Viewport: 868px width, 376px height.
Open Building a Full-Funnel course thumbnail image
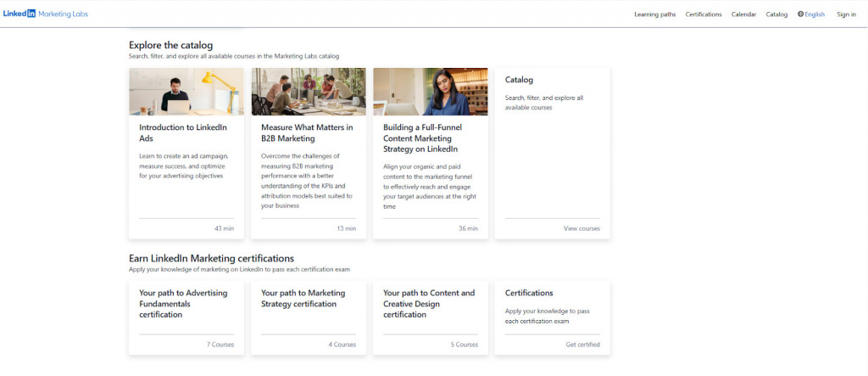[430, 92]
